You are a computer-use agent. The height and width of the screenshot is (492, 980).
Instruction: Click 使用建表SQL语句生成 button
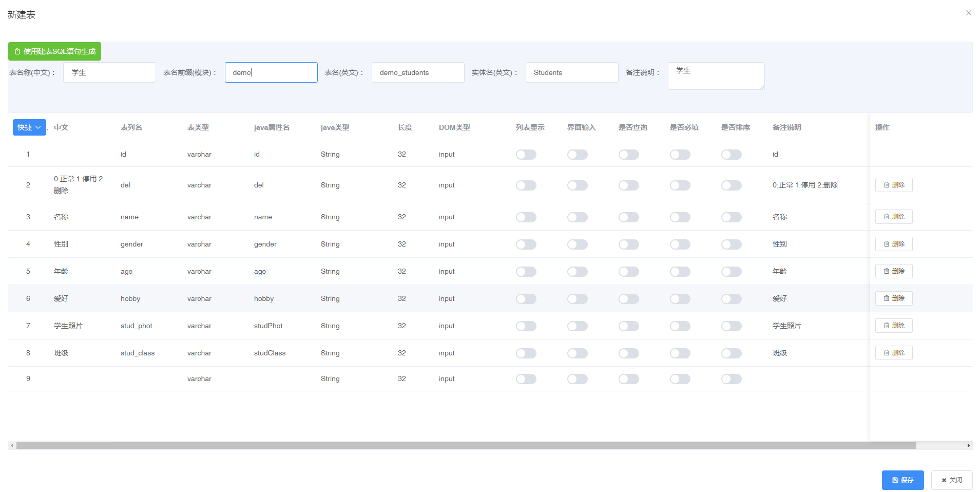[54, 51]
